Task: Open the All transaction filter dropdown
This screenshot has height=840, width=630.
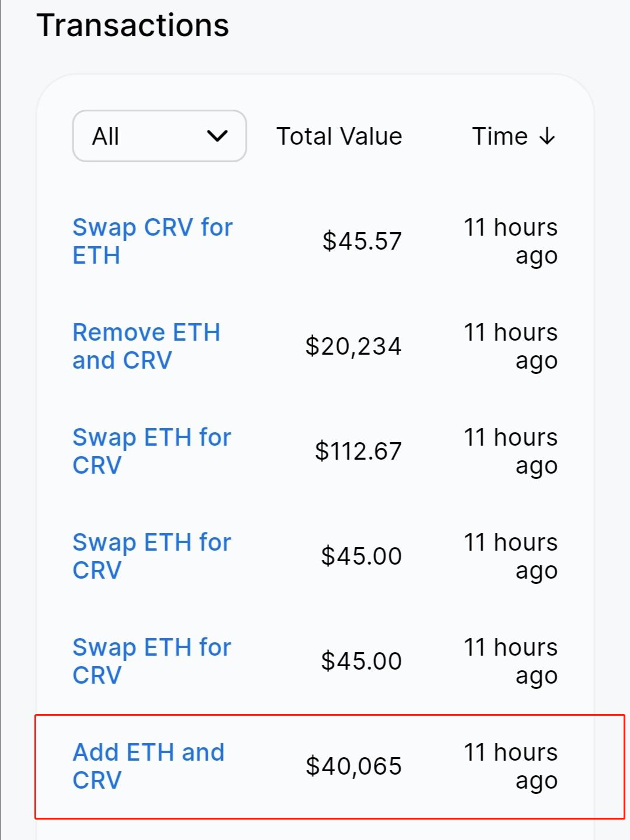Action: 159,136
